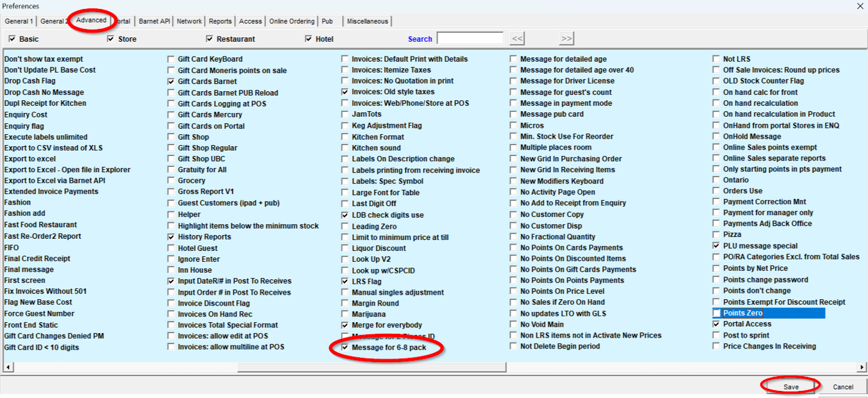Select the "FIFO" row

[12, 248]
